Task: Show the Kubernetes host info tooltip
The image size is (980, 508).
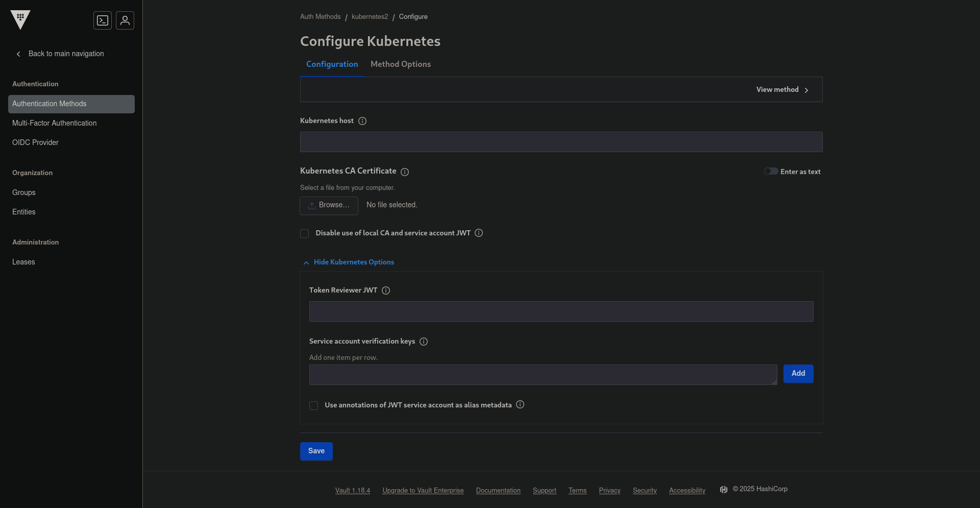Action: [x=362, y=121]
